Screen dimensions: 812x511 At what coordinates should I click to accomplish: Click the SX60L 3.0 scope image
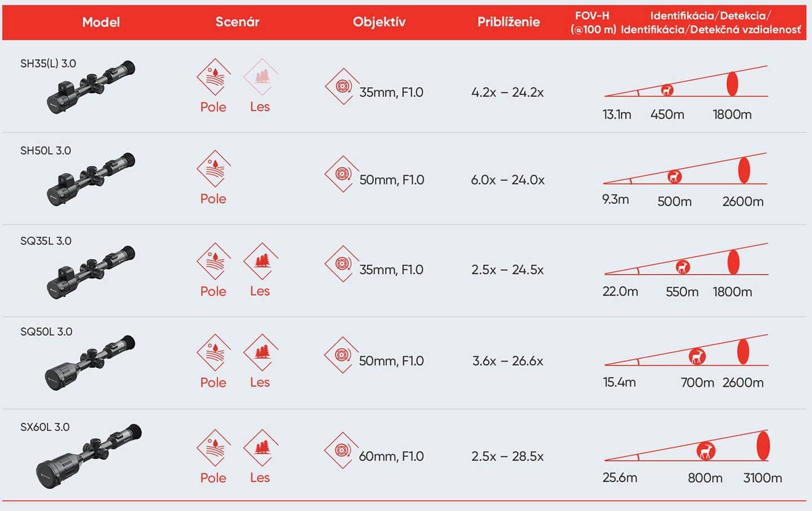coord(89,456)
